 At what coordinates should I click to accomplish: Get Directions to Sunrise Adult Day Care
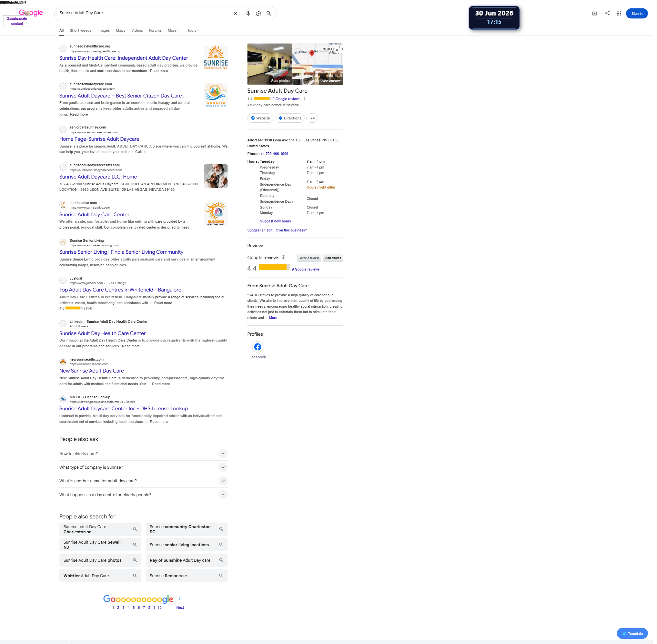(x=289, y=118)
